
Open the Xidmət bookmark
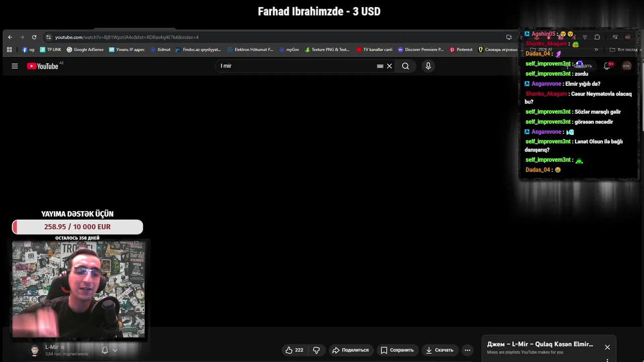[x=160, y=50]
